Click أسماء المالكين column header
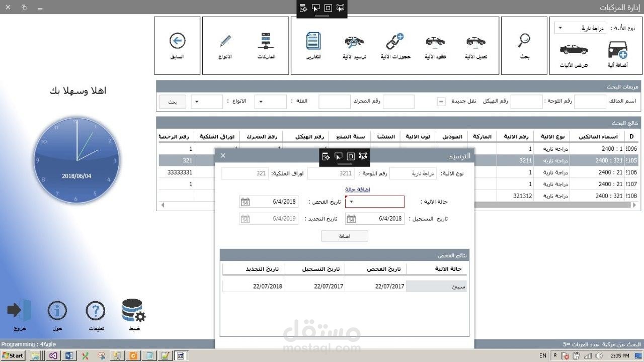This screenshot has height=362, width=644. click(597, 136)
